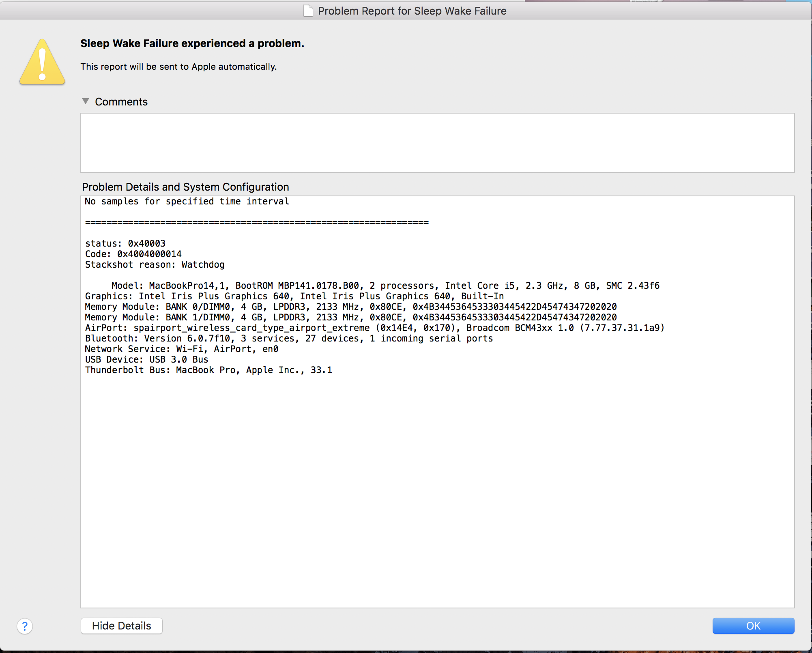Click the 'No samples for specified time interval' line
The height and width of the screenshot is (653, 812).
(x=187, y=202)
